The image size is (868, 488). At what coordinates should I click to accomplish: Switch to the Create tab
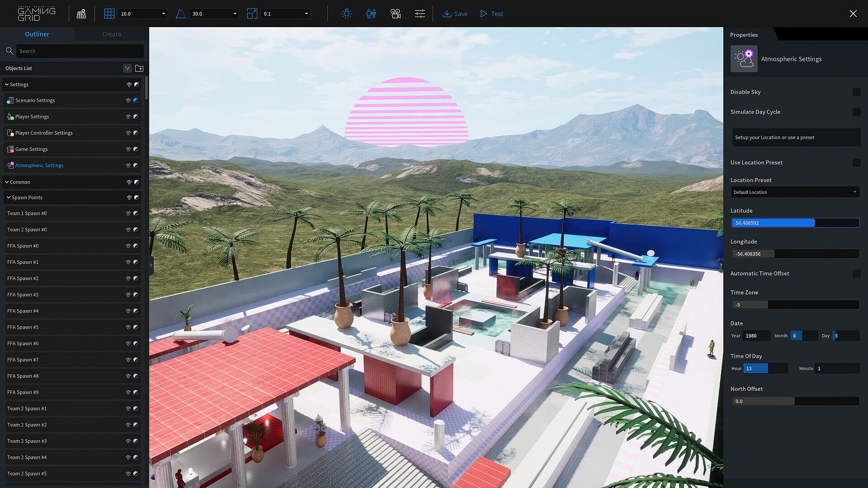[112, 34]
